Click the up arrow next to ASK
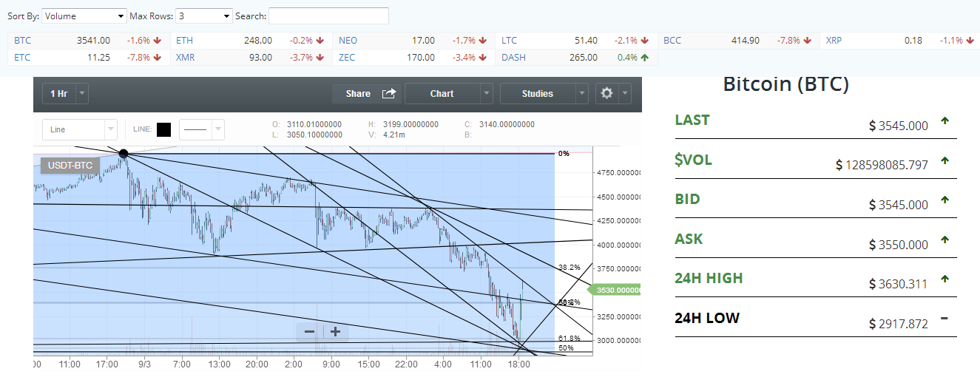The image size is (980, 380). (944, 239)
